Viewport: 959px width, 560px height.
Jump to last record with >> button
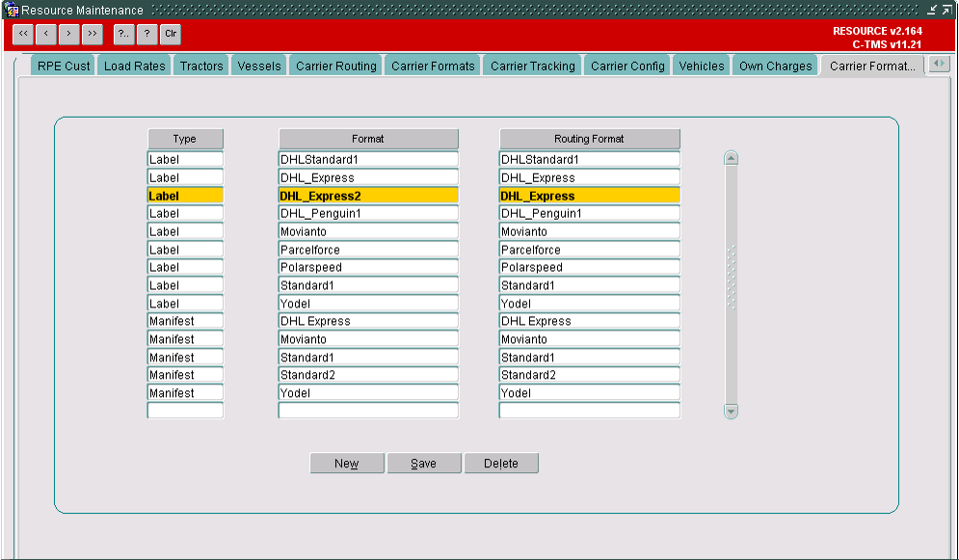[93, 34]
